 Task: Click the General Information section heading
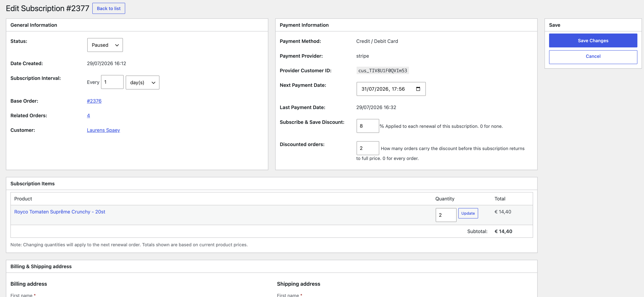pos(34,25)
